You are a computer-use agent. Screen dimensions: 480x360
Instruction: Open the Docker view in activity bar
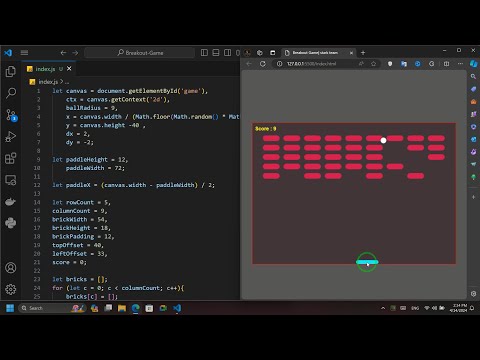pos(11,202)
